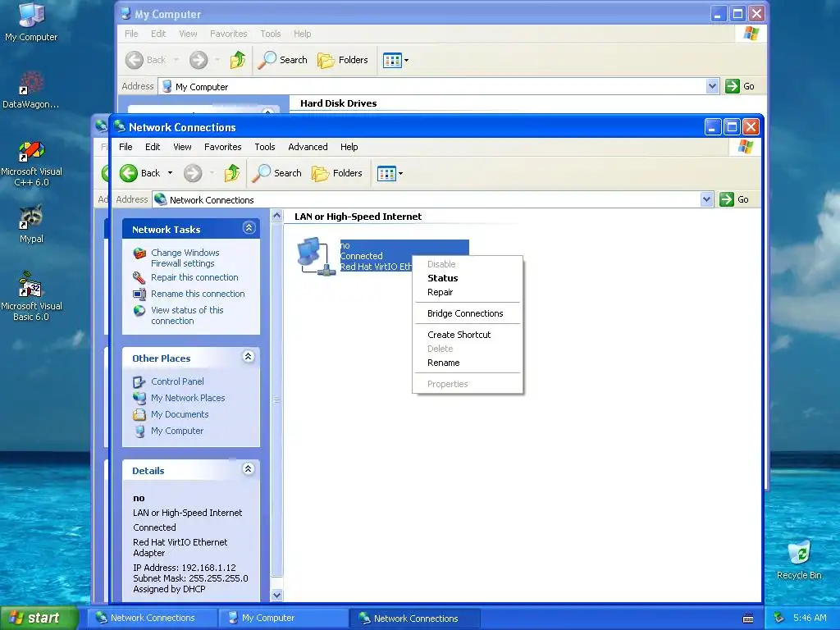Select the 'no' network connection icon
Viewport: 840px width, 630px height.
click(x=316, y=257)
